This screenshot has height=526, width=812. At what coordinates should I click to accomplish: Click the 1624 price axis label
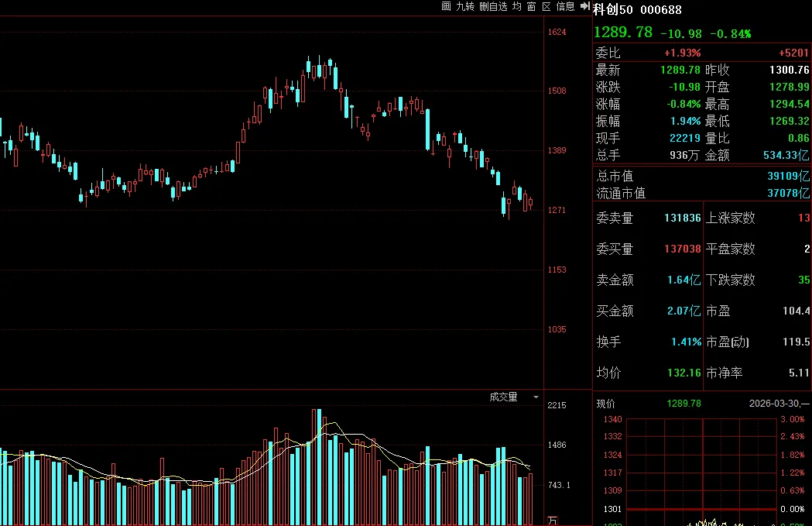coord(557,32)
